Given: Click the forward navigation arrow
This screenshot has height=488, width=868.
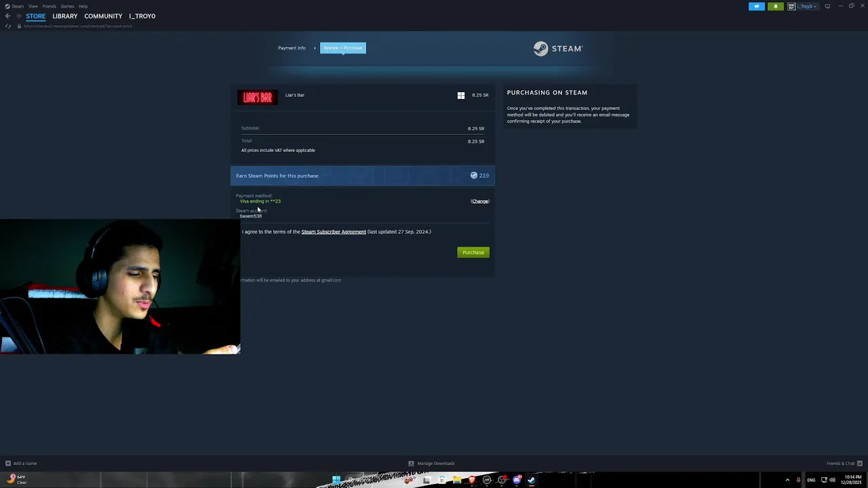Looking at the screenshot, I should (18, 16).
